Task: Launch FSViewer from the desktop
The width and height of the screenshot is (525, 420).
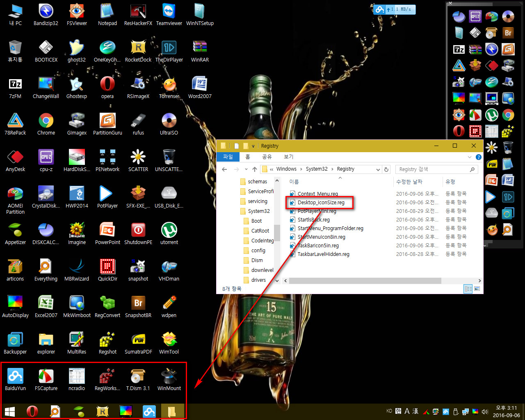Action: click(77, 15)
